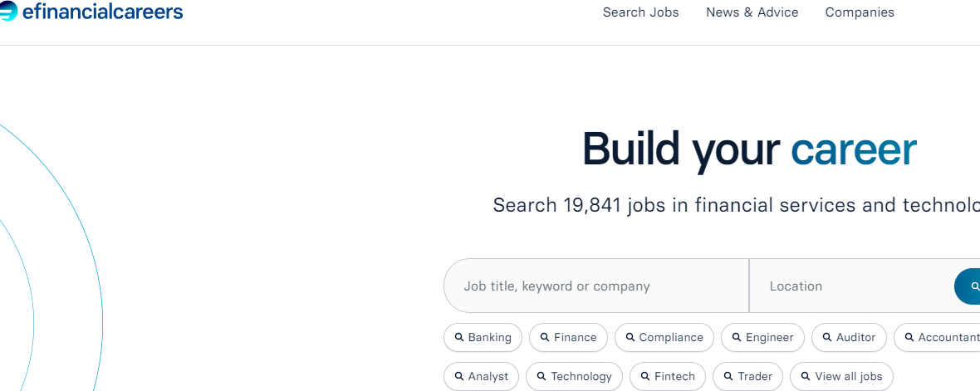Open the Companies page
980x391 pixels.
[860, 12]
